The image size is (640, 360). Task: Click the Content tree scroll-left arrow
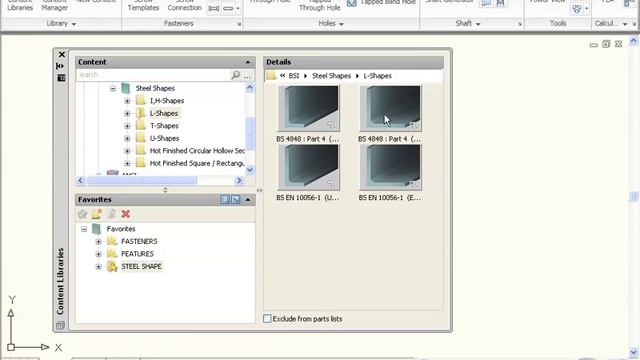coord(80,180)
